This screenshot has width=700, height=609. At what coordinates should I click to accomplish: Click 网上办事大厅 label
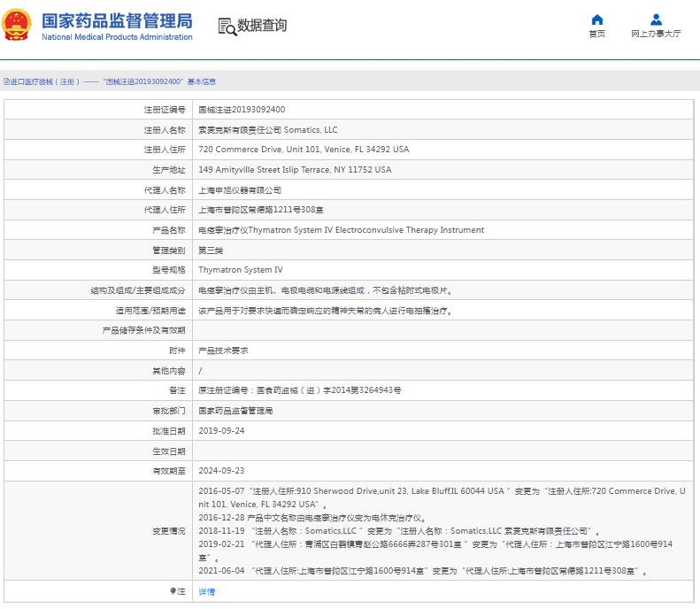pos(656,34)
